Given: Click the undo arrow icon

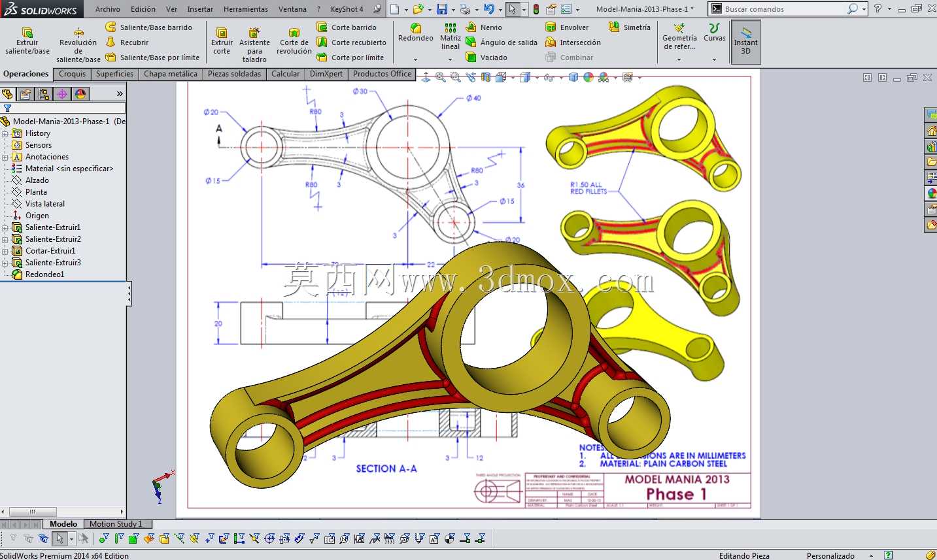Looking at the screenshot, I should (488, 9).
